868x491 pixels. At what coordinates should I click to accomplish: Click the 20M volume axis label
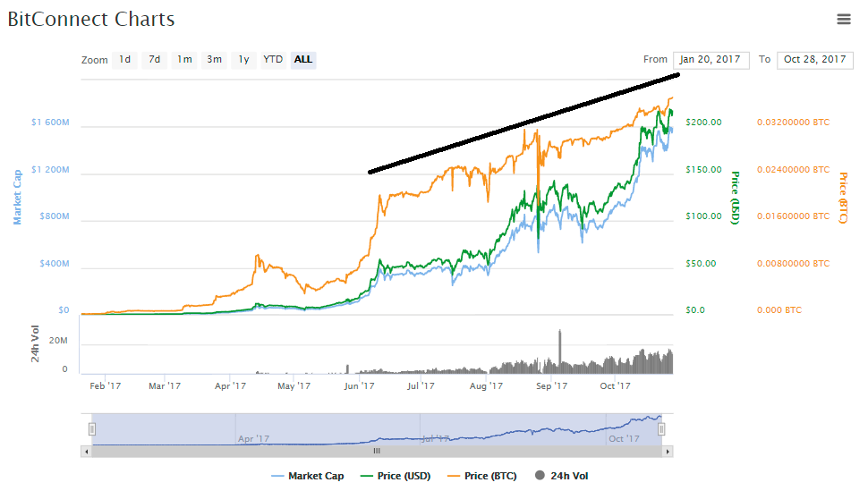click(x=58, y=341)
